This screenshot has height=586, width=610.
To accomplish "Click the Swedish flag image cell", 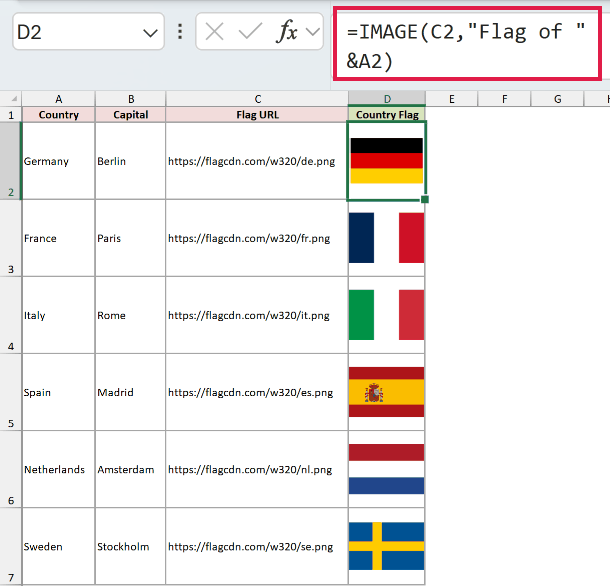I will click(x=387, y=546).
